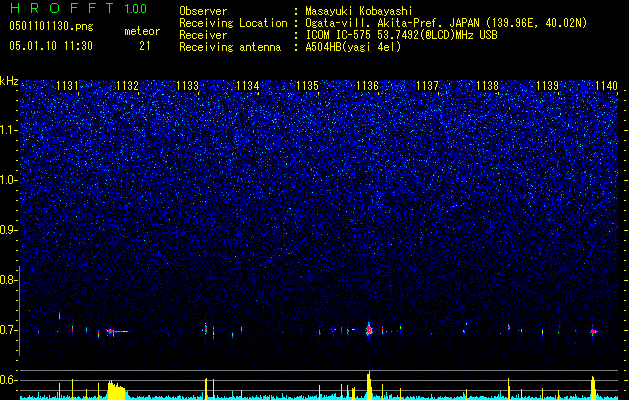Click the 1138 time axis marker

(x=487, y=86)
